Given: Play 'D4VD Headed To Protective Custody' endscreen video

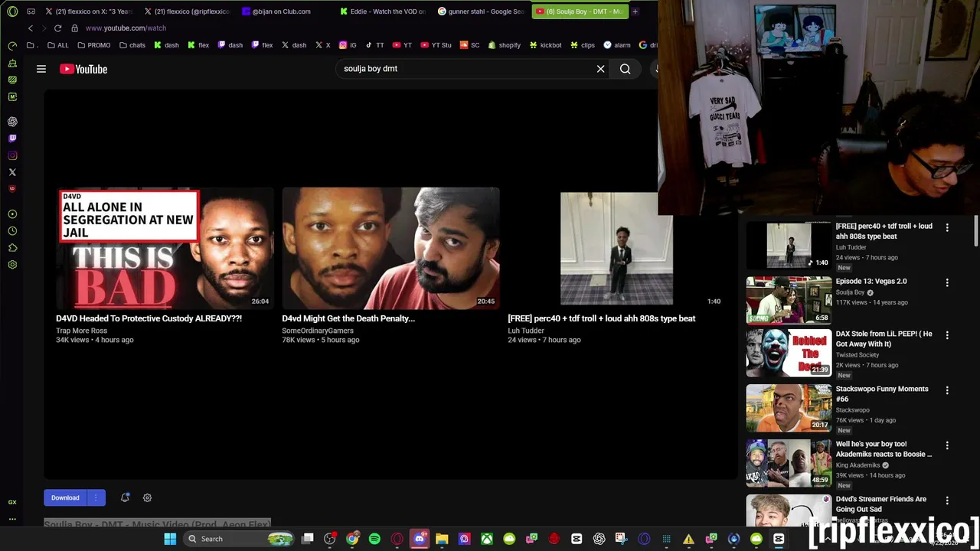Looking at the screenshot, I should [165, 248].
